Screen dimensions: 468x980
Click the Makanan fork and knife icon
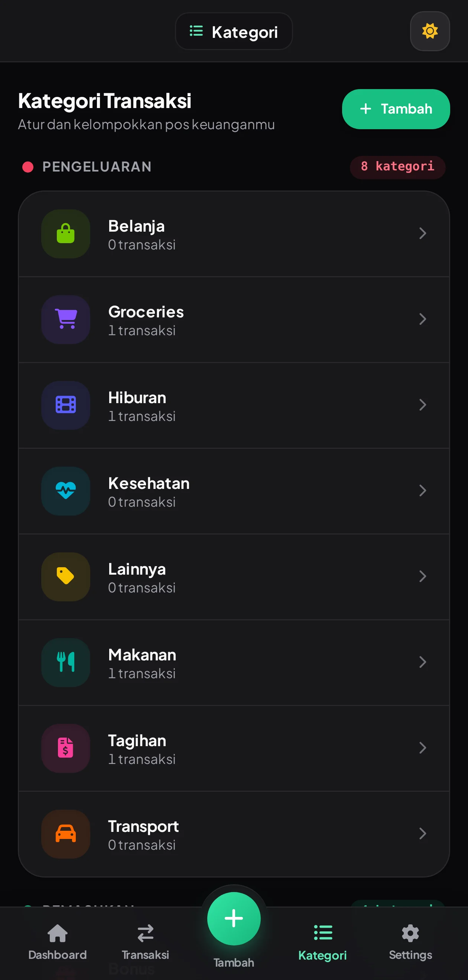pyautogui.click(x=66, y=662)
